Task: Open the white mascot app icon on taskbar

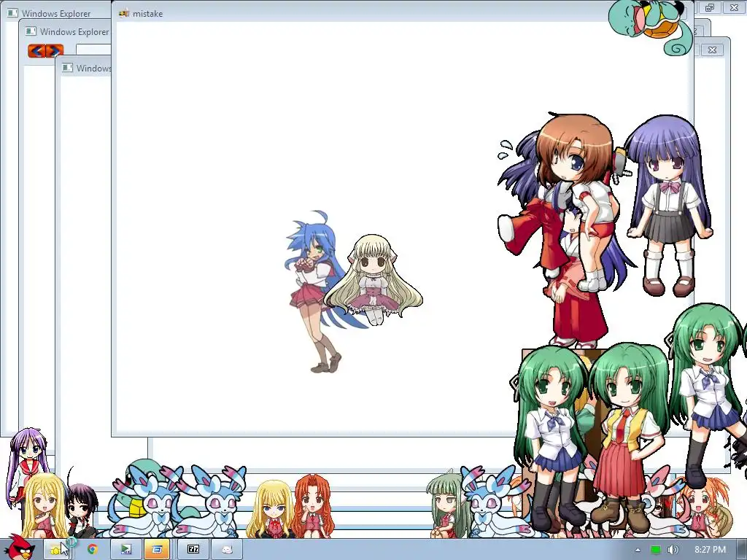Action: tap(227, 550)
